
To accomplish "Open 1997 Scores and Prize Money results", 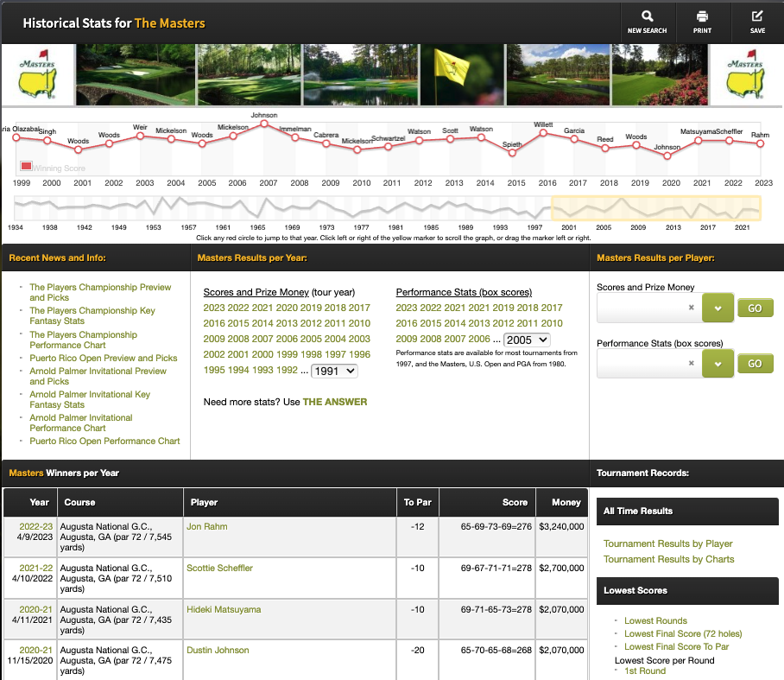I will pos(335,354).
